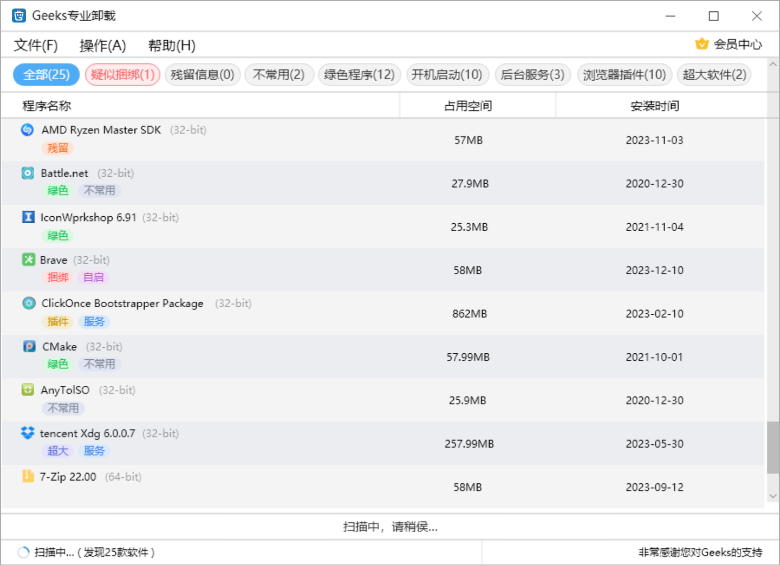Open the 帮助(H) menu
Screen dimensions: 780x566
pyautogui.click(x=171, y=45)
